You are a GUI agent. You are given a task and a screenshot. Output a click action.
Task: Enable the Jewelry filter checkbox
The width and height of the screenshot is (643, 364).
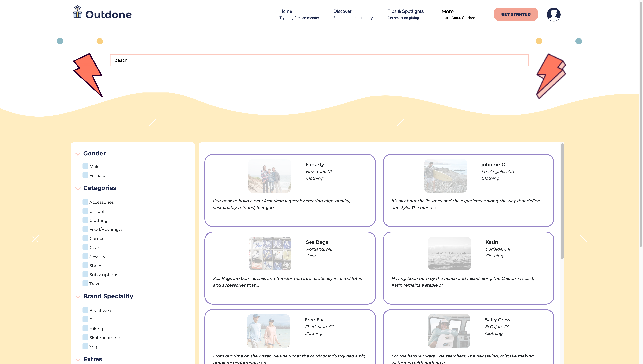tap(85, 256)
